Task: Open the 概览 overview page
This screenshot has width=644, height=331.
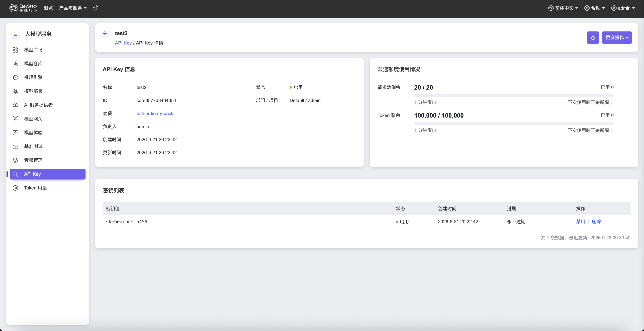Action: 48,8
